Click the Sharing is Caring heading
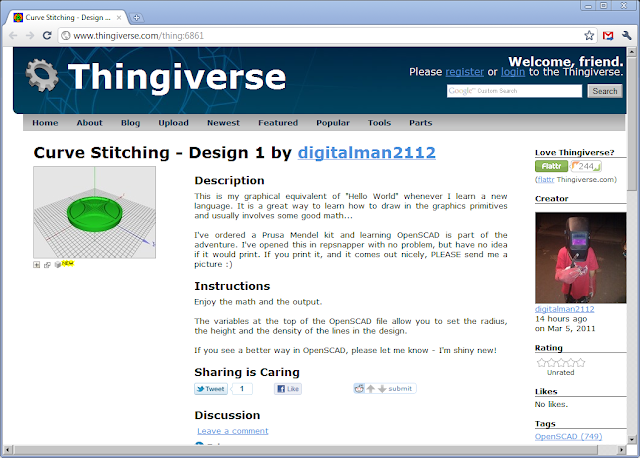The width and height of the screenshot is (640, 458). pos(247,372)
